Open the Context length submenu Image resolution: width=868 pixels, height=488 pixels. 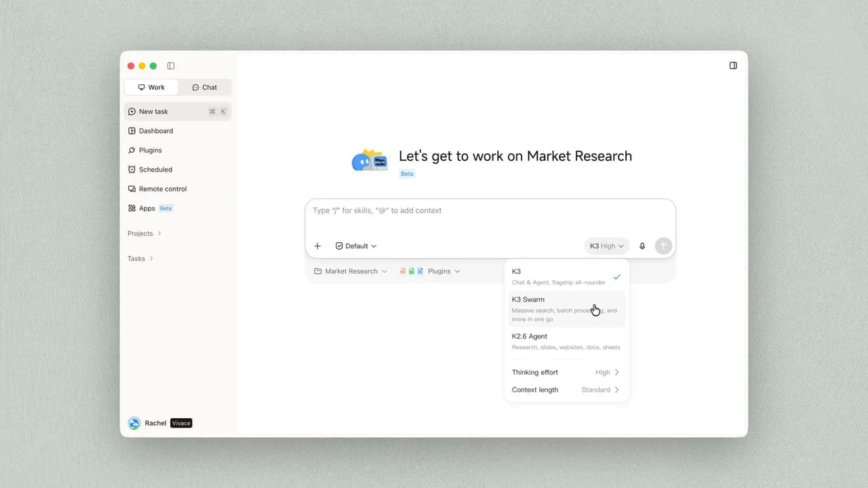click(x=567, y=390)
